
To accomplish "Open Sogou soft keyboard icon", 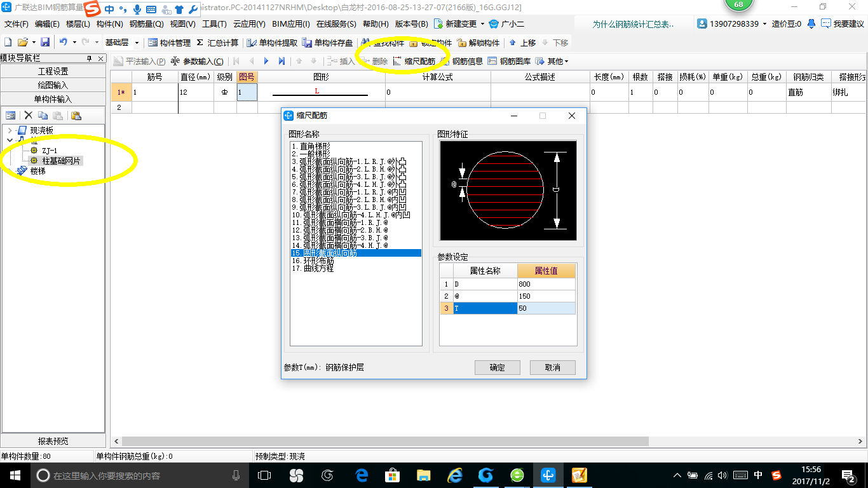I will (x=151, y=10).
